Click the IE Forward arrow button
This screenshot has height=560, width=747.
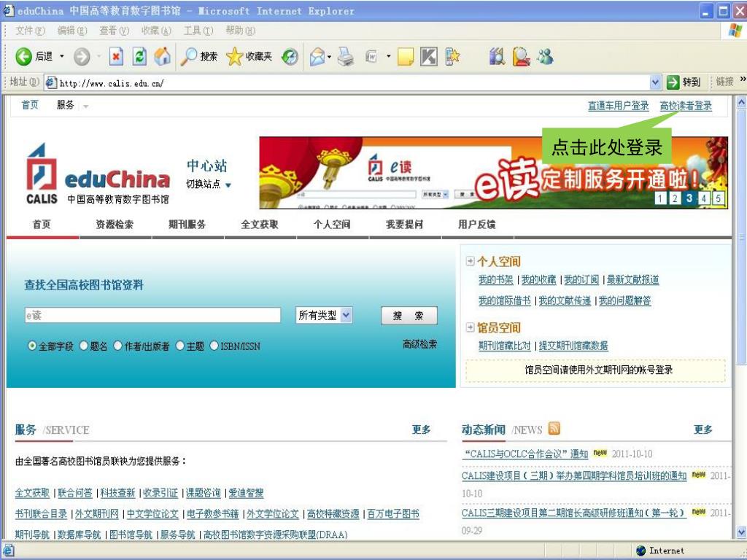point(82,57)
